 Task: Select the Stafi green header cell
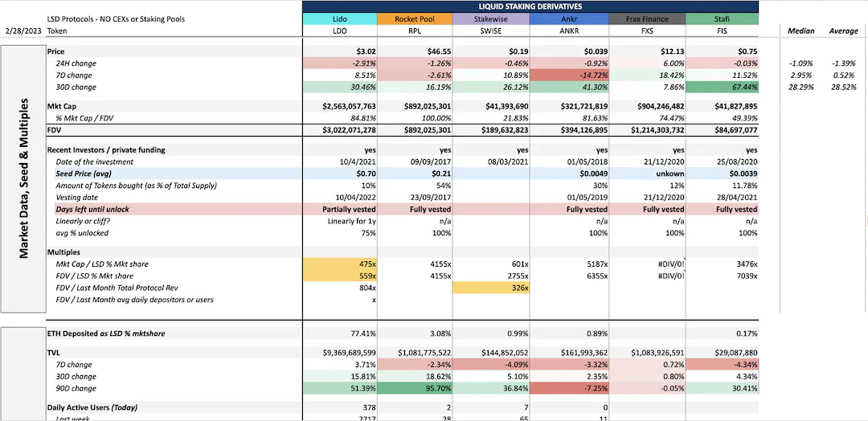click(x=722, y=19)
